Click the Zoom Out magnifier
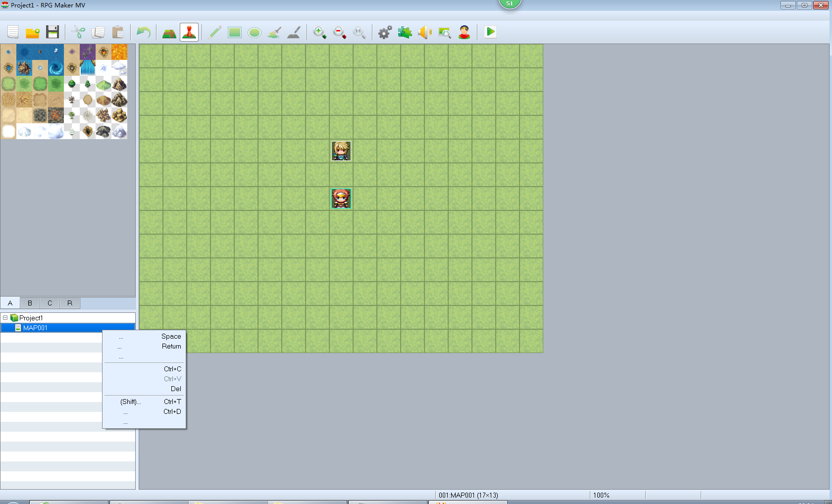 point(340,32)
